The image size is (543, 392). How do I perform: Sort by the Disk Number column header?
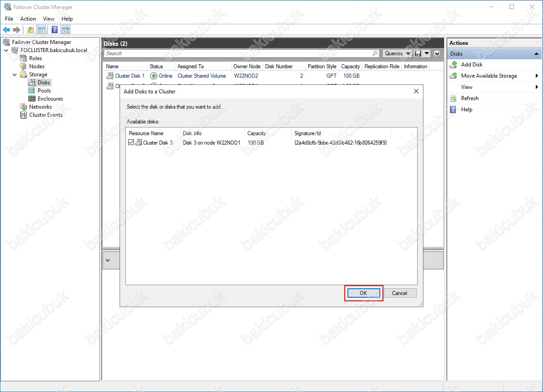tap(284, 66)
